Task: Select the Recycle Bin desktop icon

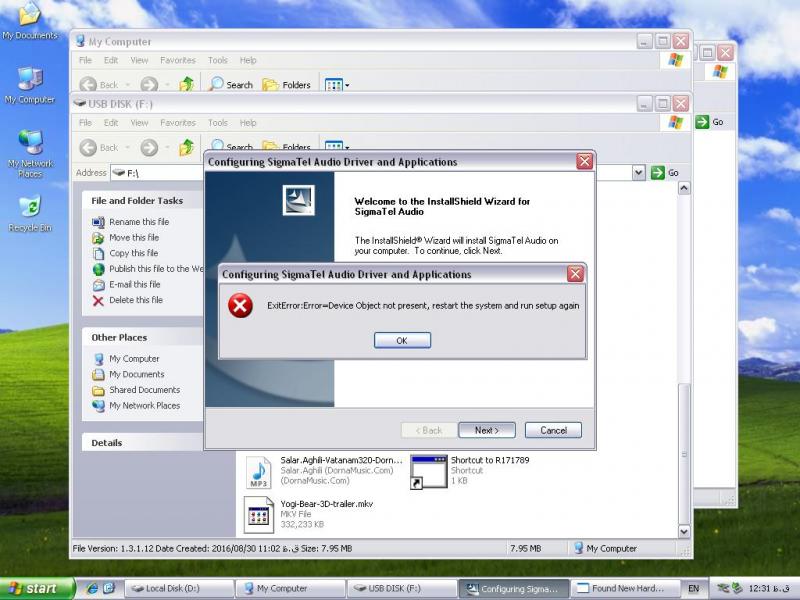Action: [x=30, y=213]
